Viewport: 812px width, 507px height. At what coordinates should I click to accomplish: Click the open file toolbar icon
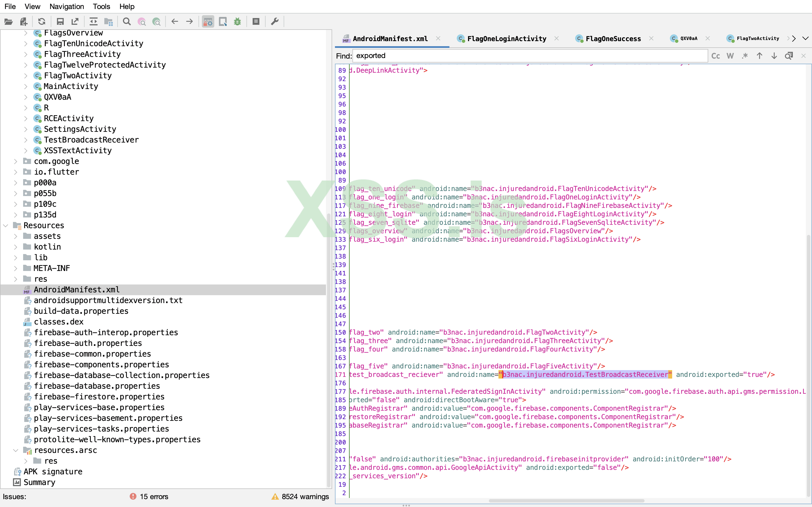tap(8, 22)
